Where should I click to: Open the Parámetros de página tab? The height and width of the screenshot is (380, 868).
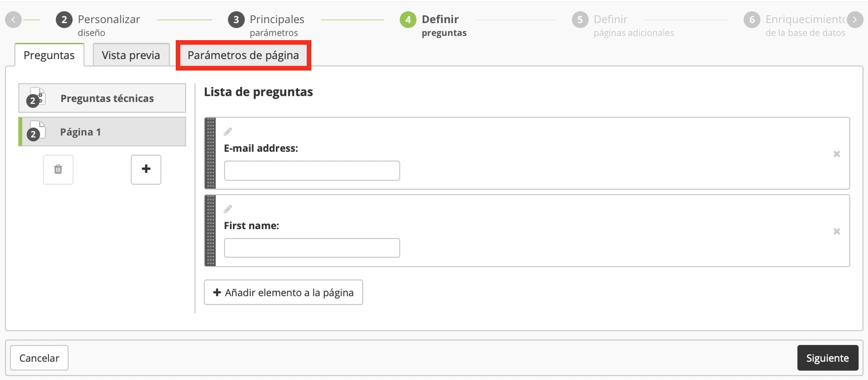(243, 55)
